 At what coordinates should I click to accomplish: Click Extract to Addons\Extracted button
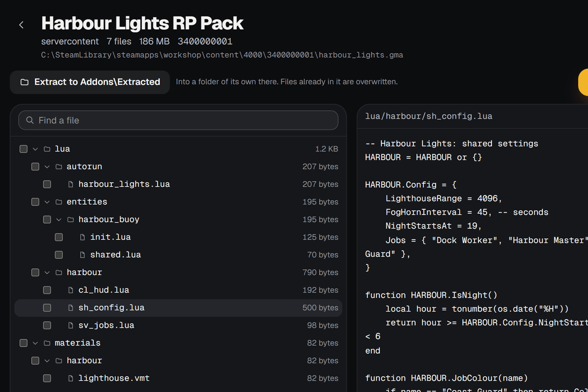tap(90, 82)
